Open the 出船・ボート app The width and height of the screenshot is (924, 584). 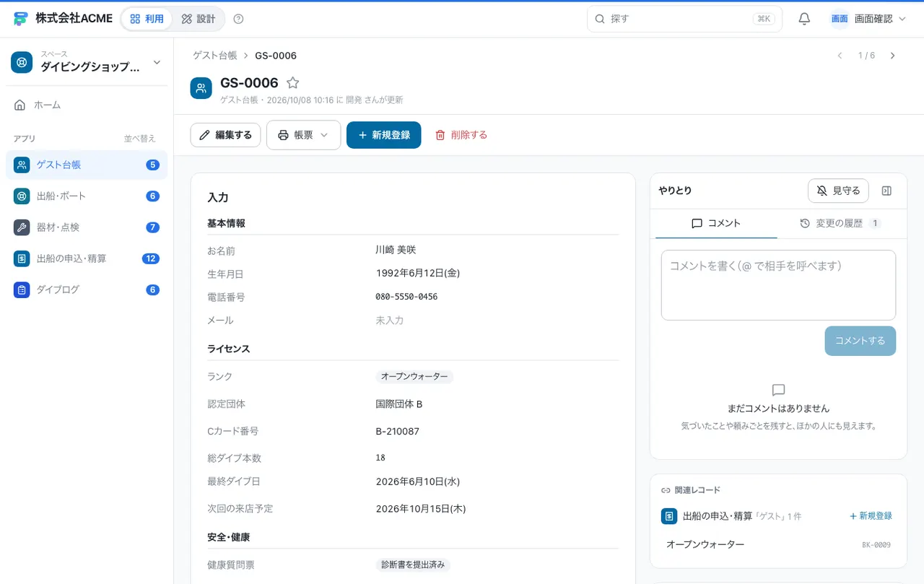87,196
